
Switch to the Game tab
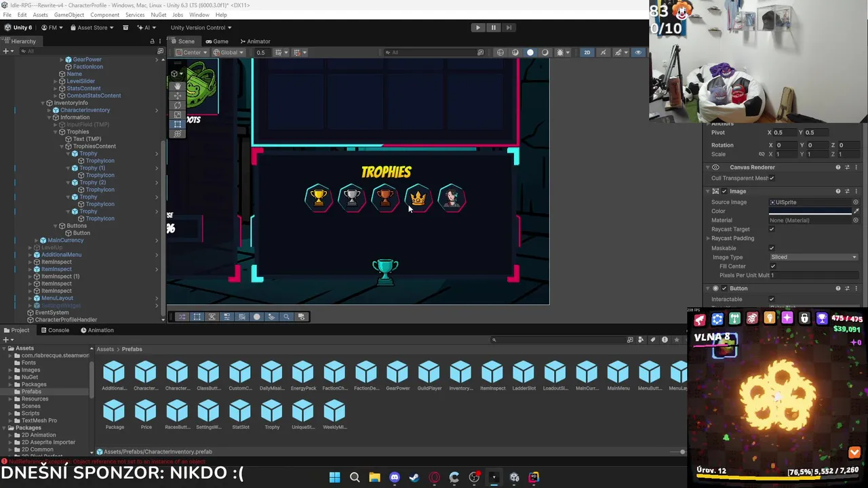[217, 41]
